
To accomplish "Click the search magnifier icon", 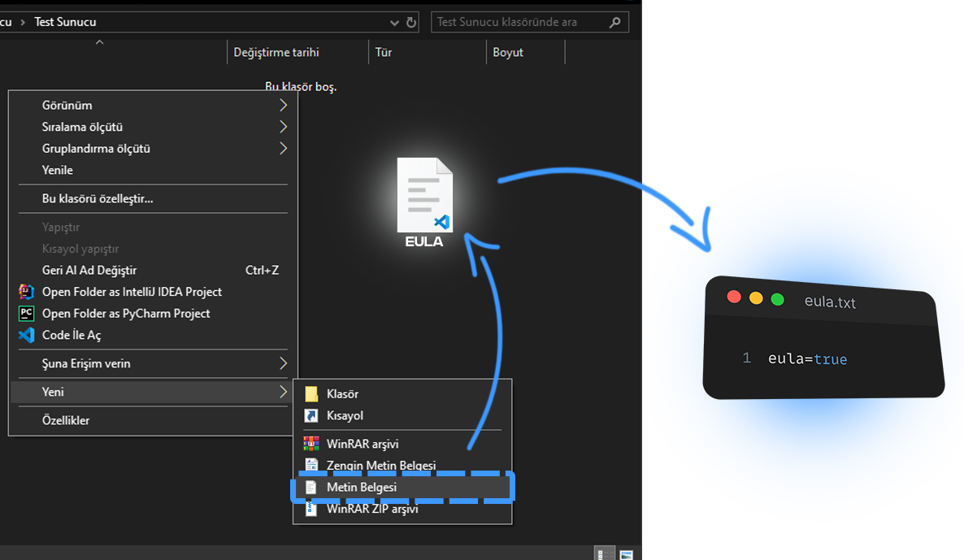I will (x=614, y=22).
